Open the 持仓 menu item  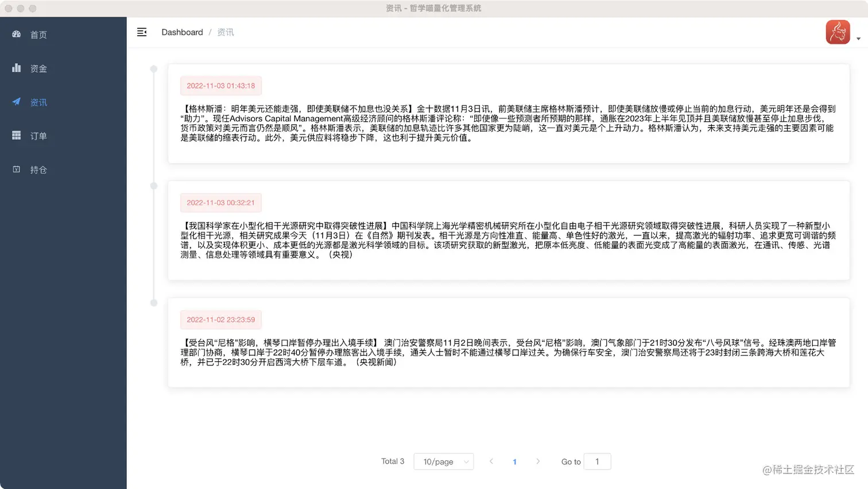pyautogui.click(x=63, y=170)
